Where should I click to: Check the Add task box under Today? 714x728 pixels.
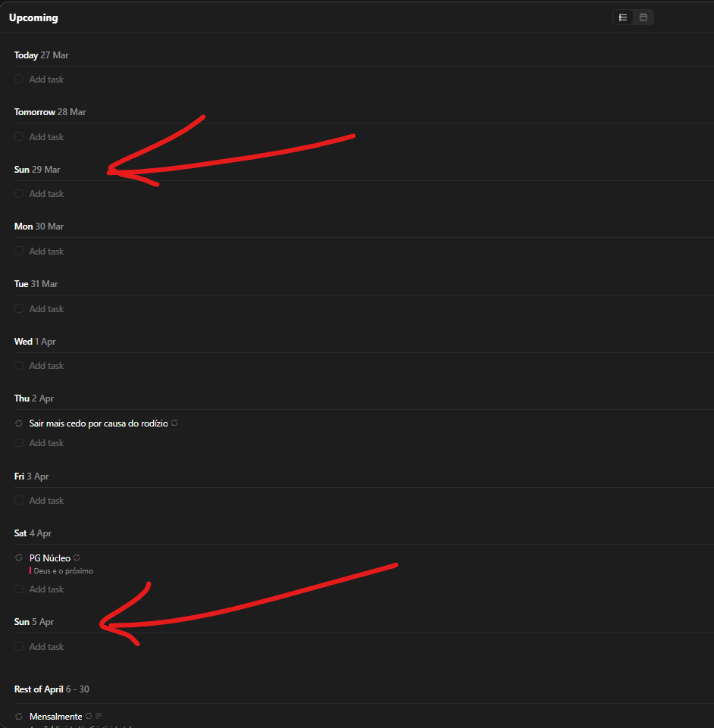click(x=19, y=79)
